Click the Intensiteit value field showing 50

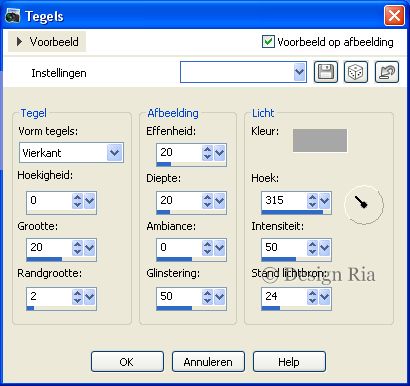pyautogui.click(x=284, y=248)
